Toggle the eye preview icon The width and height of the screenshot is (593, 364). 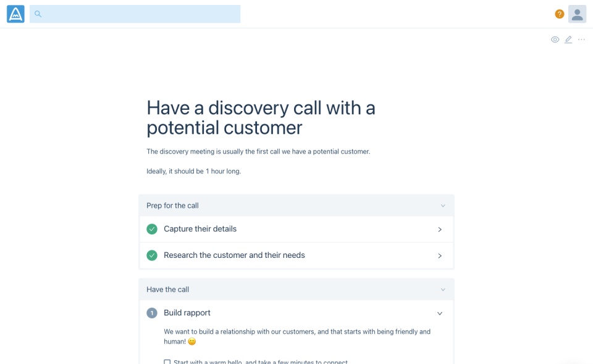pos(555,39)
